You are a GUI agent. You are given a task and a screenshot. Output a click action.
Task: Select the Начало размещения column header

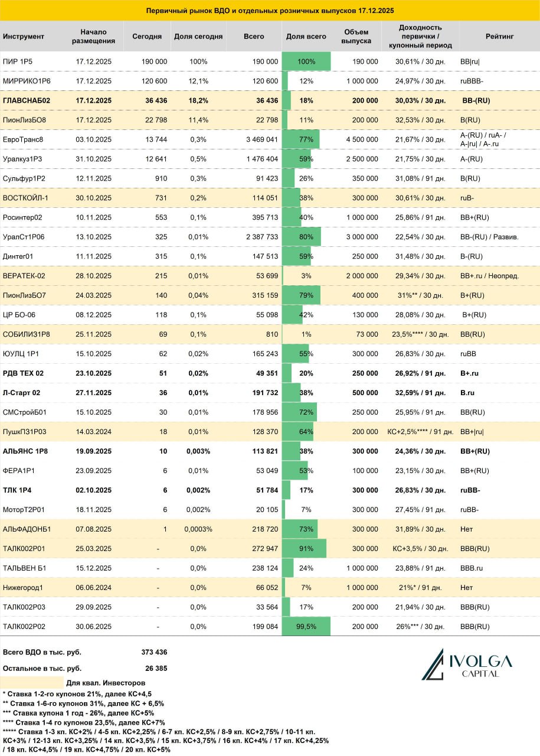pos(93,37)
